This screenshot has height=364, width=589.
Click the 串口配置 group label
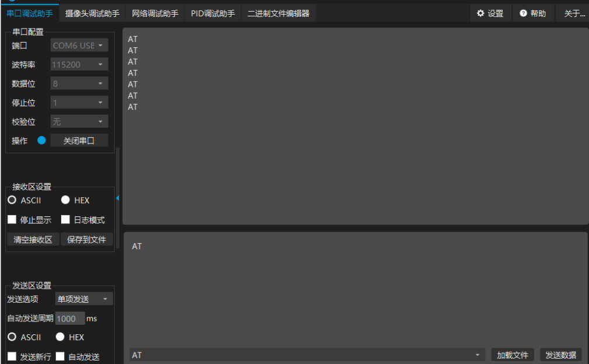28,32
